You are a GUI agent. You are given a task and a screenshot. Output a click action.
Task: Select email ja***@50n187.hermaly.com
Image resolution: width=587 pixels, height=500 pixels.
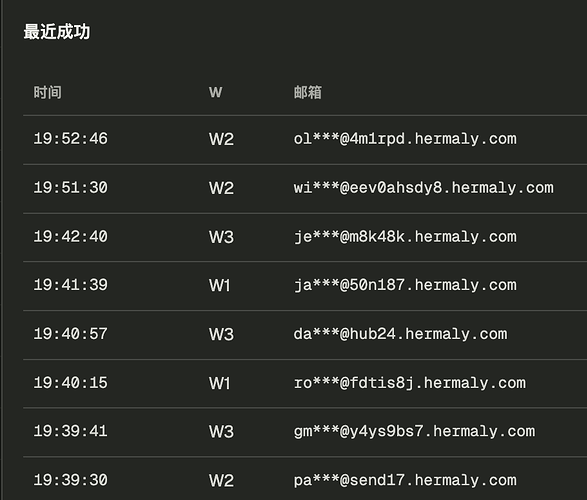pos(405,286)
